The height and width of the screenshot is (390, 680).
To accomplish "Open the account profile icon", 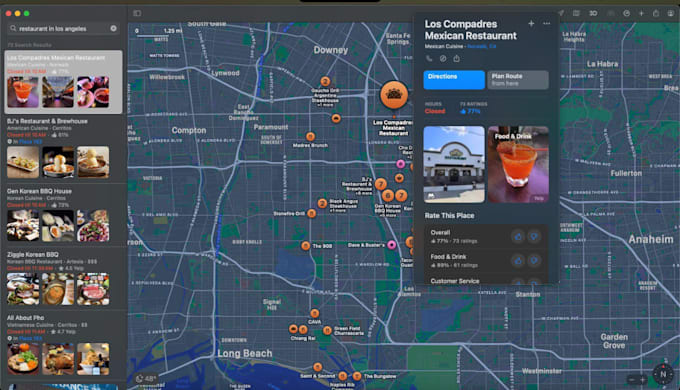I will pyautogui.click(x=670, y=13).
